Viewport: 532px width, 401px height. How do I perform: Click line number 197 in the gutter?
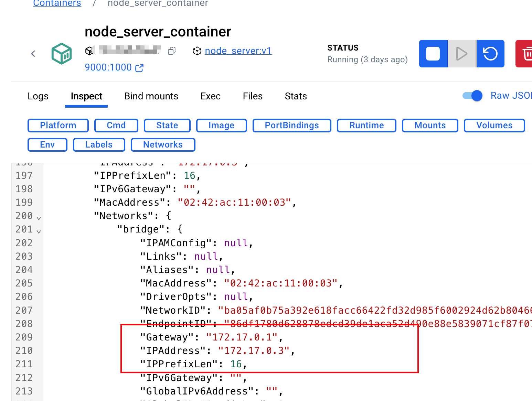pyautogui.click(x=24, y=176)
